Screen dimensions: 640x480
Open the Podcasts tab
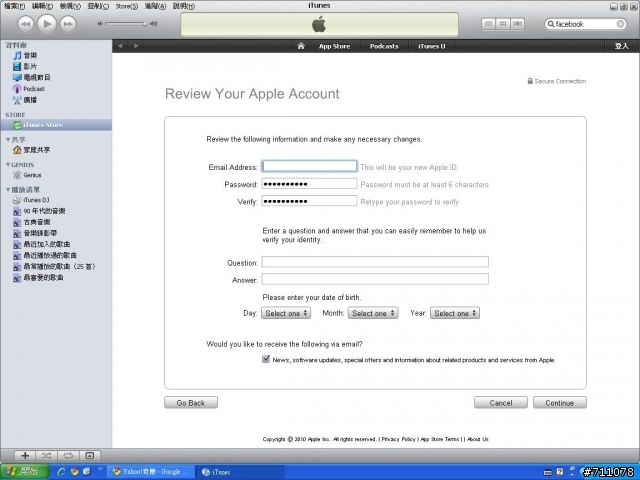coord(384,46)
